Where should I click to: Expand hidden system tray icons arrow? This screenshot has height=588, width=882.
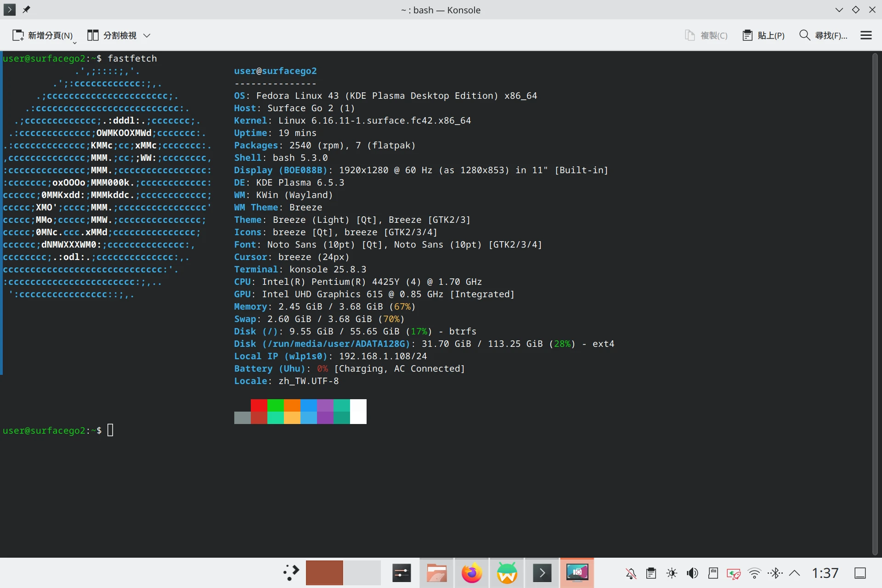coord(794,573)
